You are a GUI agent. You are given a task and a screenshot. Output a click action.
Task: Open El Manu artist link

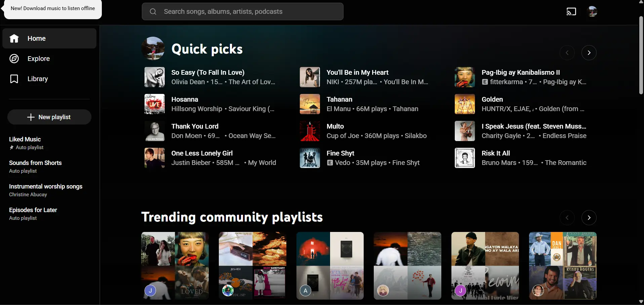click(339, 109)
